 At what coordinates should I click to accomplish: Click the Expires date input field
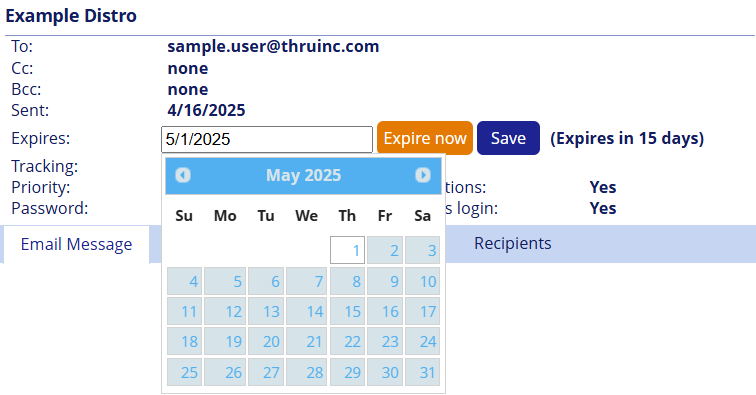267,139
